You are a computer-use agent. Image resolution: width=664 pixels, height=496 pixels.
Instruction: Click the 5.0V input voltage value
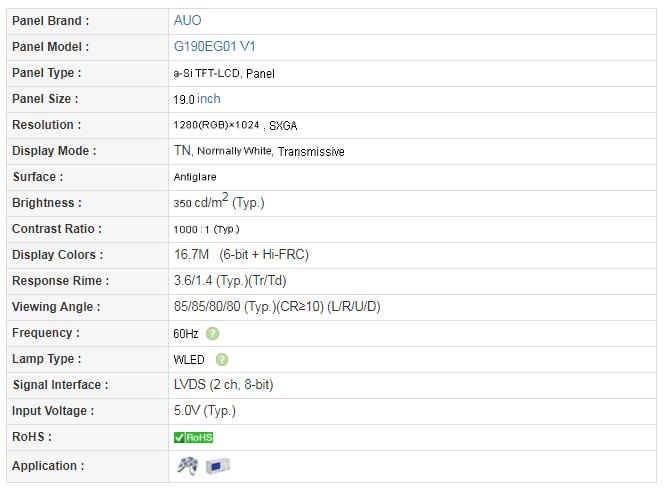click(204, 411)
